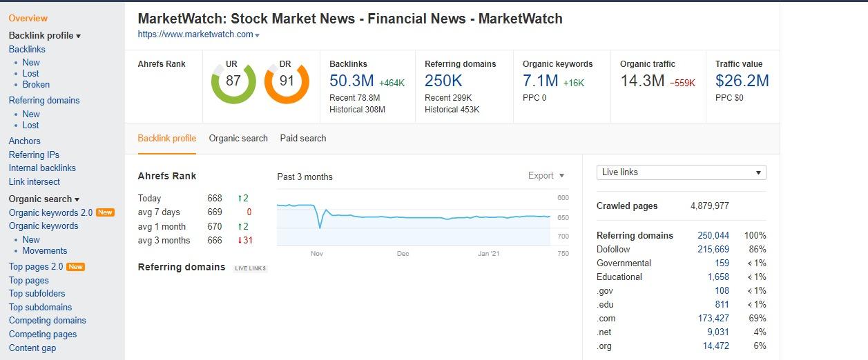Open the 250K referring domains count
Viewport: 868px width, 360px height.
click(x=443, y=81)
